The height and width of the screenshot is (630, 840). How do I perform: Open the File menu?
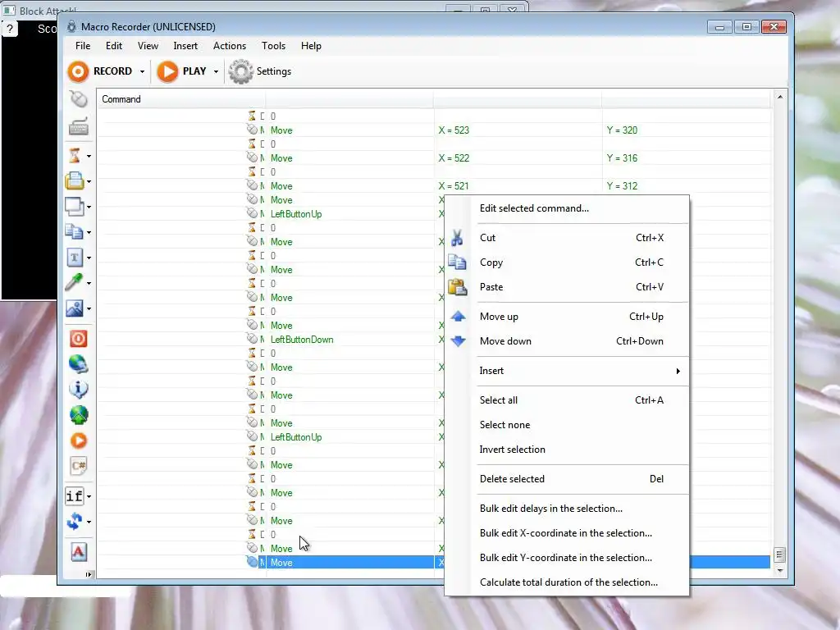coord(83,46)
